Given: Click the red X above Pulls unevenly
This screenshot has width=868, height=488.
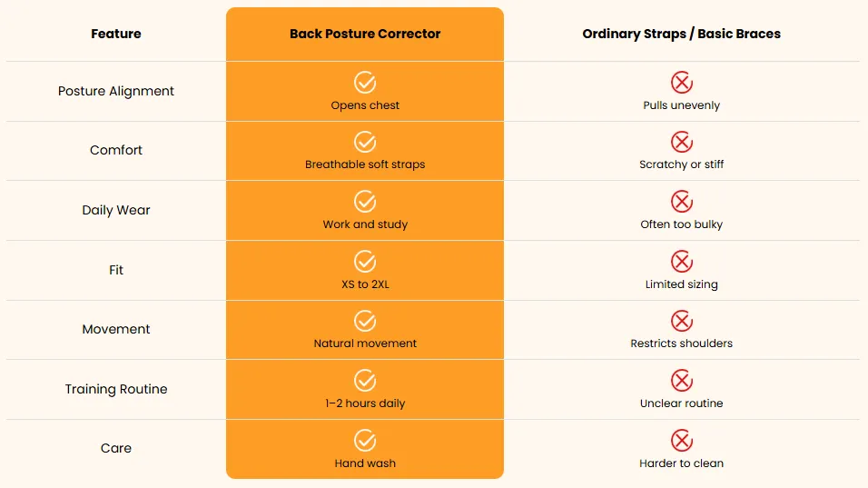Looking at the screenshot, I should click(682, 83).
